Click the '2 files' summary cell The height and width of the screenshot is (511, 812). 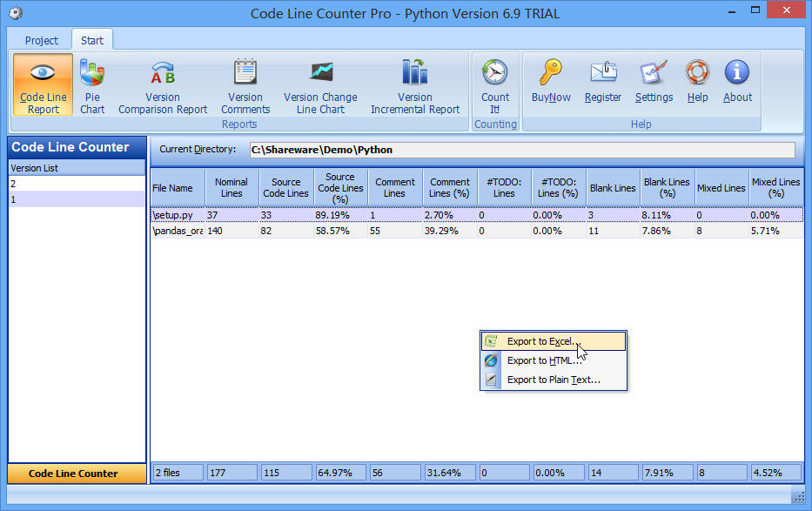178,473
